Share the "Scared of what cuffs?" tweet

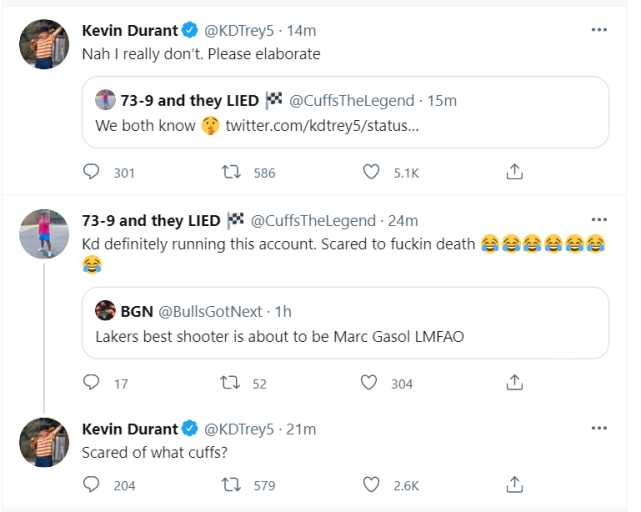[x=514, y=485]
